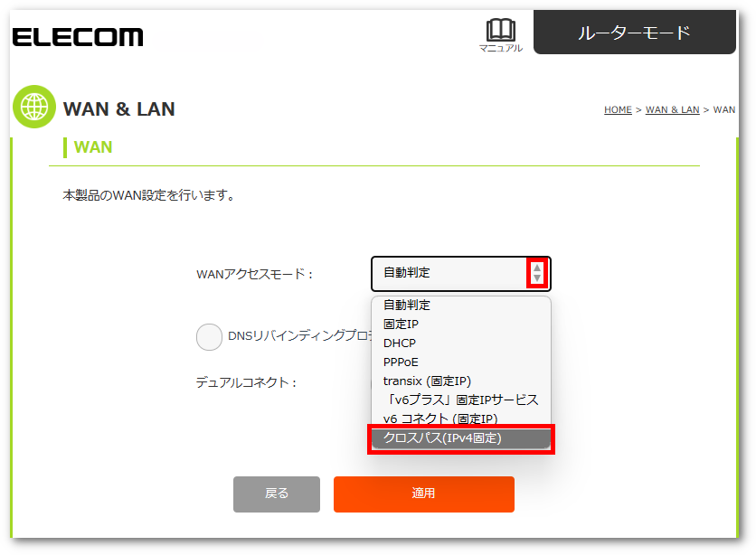Click the ELECOM logo
The height and width of the screenshot is (555, 756).
pos(78,37)
